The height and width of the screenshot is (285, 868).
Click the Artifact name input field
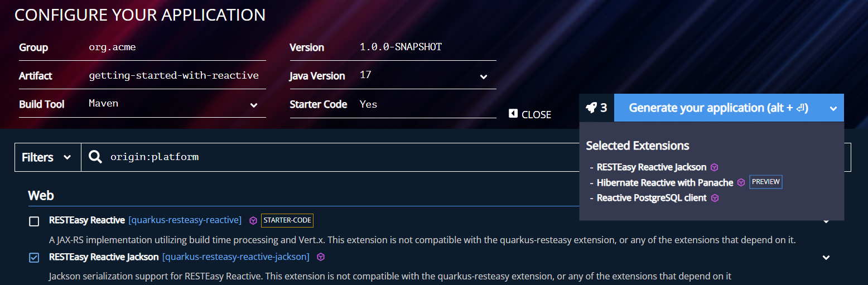[x=173, y=76]
